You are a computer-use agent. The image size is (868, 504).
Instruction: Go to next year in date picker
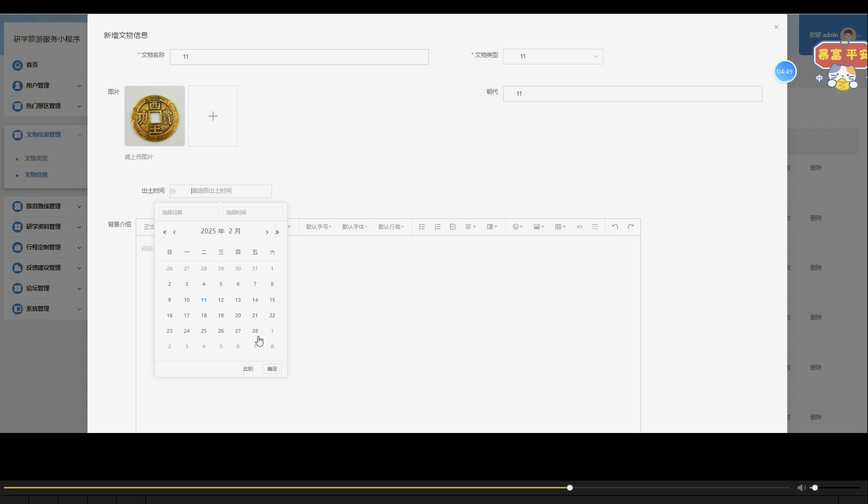[277, 232]
